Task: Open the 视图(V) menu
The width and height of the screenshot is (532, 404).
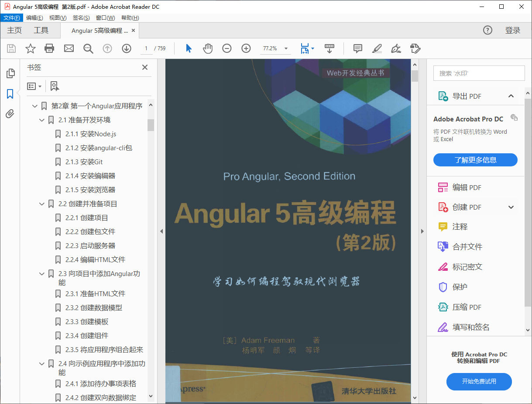Action: pos(58,18)
